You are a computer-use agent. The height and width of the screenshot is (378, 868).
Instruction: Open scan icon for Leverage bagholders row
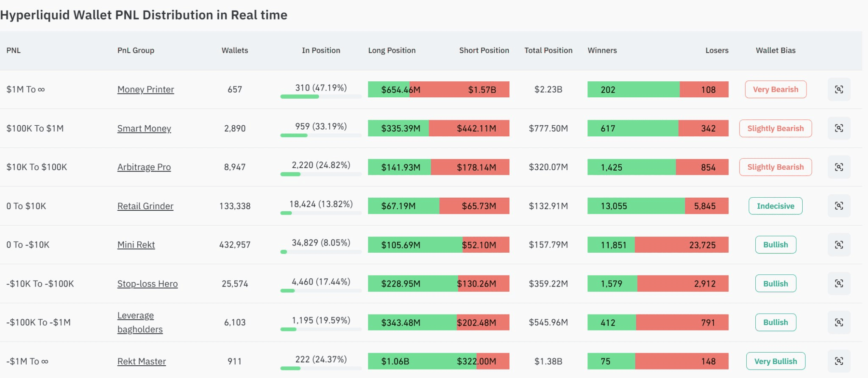[839, 323]
